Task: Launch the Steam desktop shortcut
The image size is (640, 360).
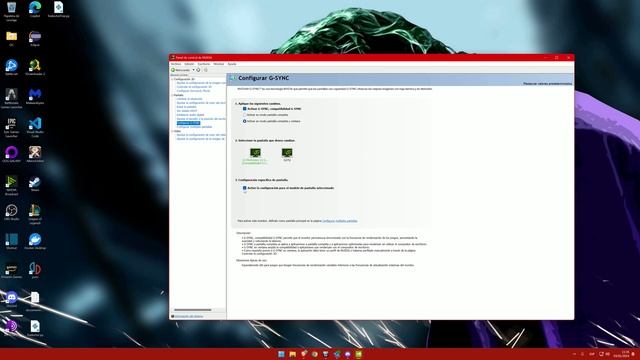Action: (x=35, y=182)
